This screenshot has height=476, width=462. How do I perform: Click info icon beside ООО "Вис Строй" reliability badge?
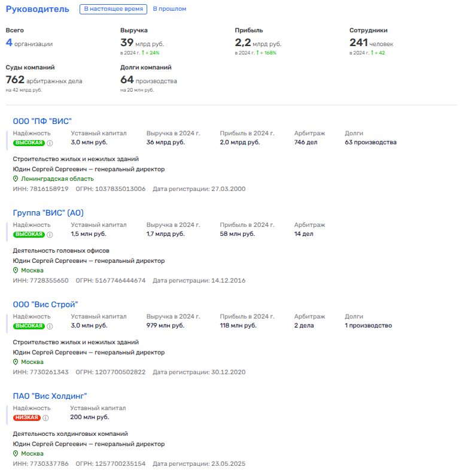pyautogui.click(x=50, y=326)
